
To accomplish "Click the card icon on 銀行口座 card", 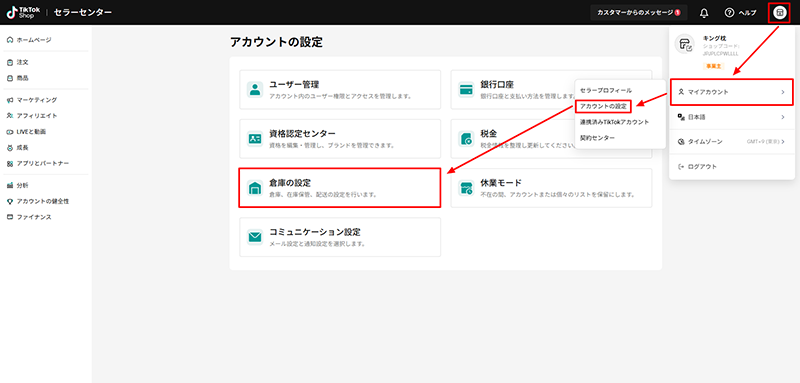I will point(466,89).
